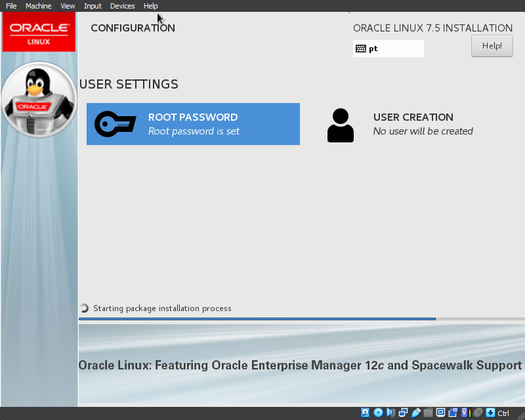Image resolution: width=525 pixels, height=420 pixels.
Task: Click the busy spinner icon
Action: [85, 308]
